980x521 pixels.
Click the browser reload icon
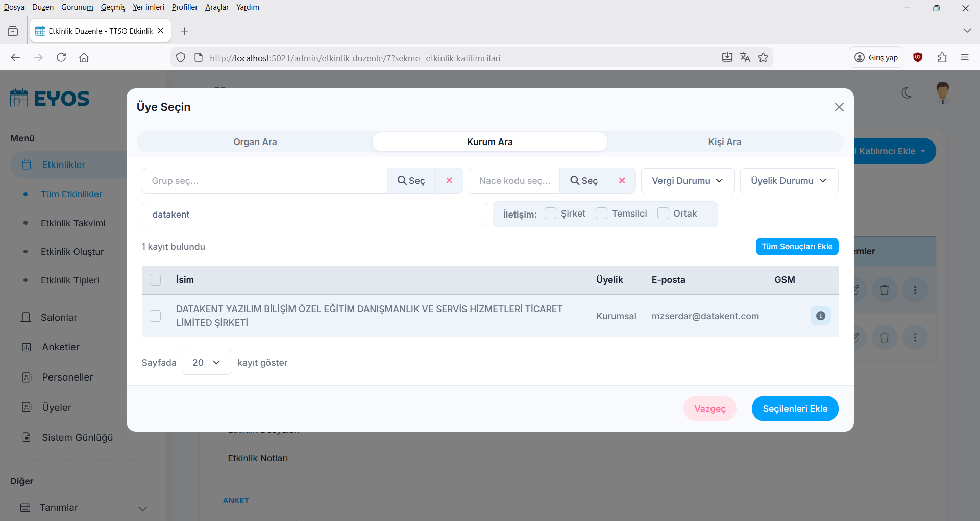click(61, 58)
